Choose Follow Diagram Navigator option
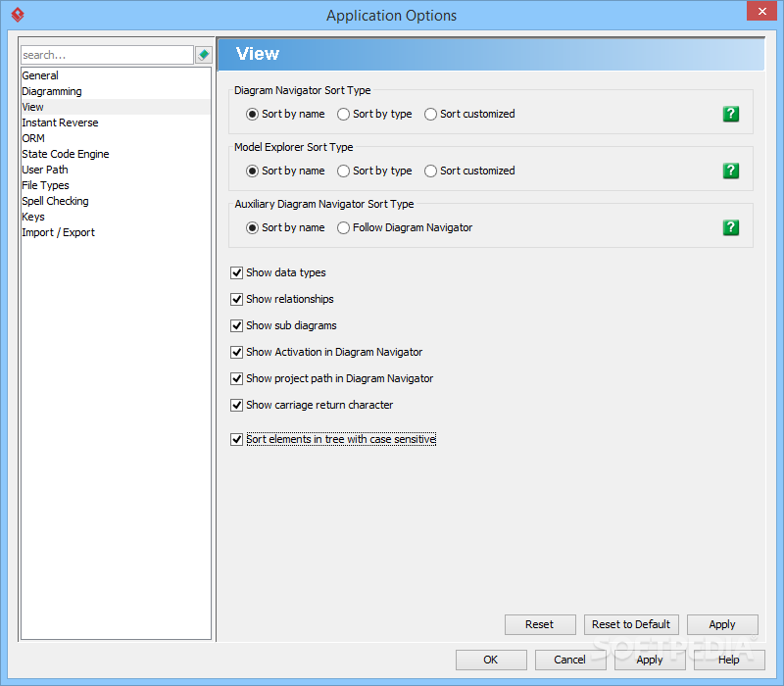The height and width of the screenshot is (686, 784). [x=405, y=227]
